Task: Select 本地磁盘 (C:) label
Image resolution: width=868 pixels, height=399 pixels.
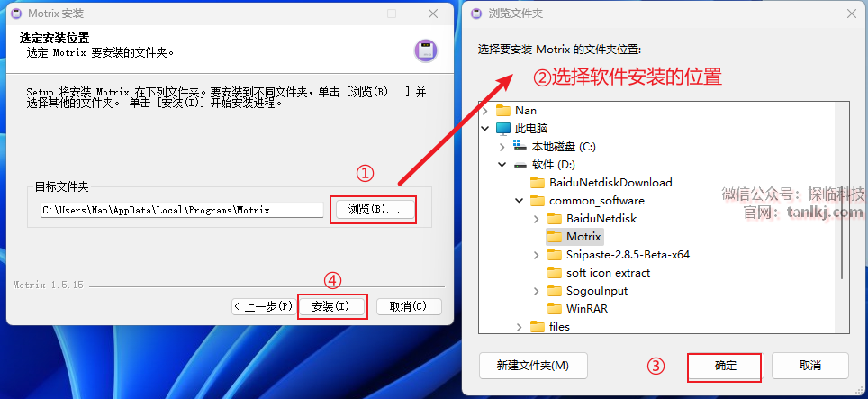Action: (564, 147)
